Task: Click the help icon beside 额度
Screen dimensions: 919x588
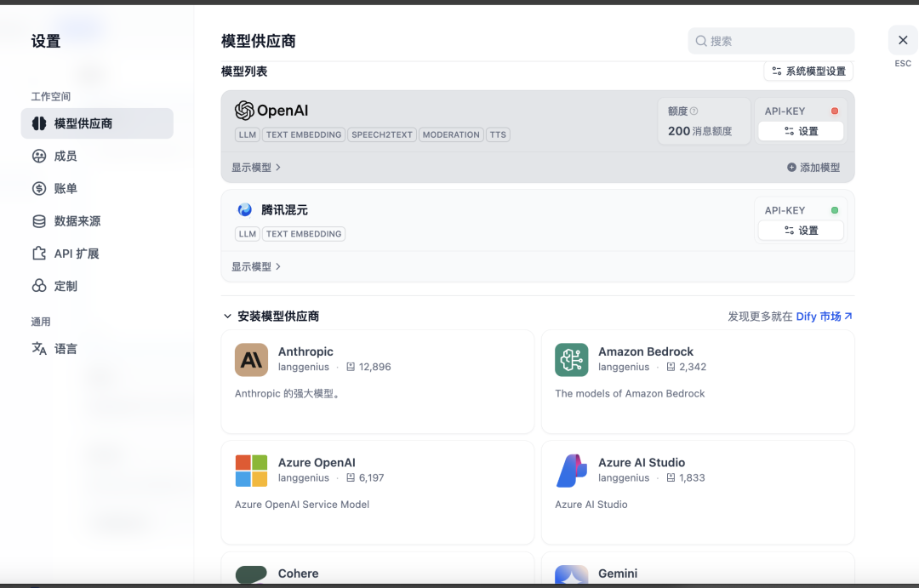Action: point(694,111)
